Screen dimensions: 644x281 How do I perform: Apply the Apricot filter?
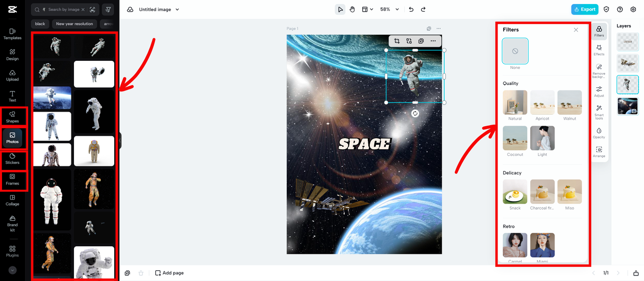542,103
